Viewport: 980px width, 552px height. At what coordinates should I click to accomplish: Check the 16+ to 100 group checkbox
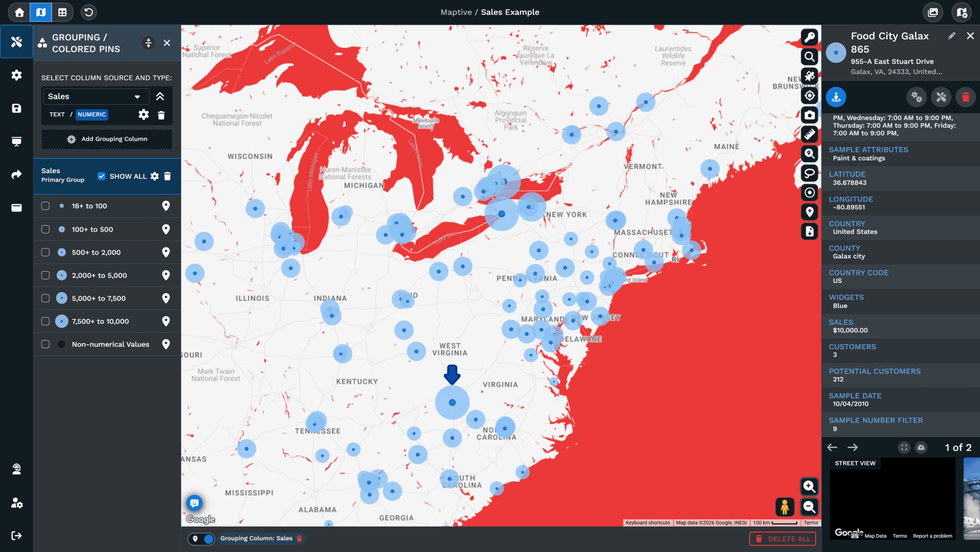pos(46,206)
